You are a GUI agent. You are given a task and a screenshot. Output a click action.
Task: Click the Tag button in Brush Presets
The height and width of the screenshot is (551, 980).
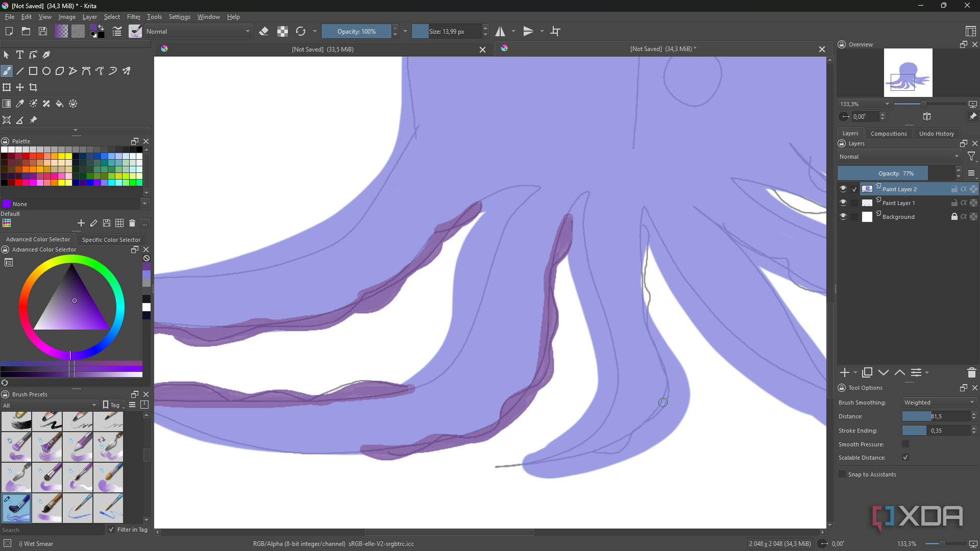point(113,405)
